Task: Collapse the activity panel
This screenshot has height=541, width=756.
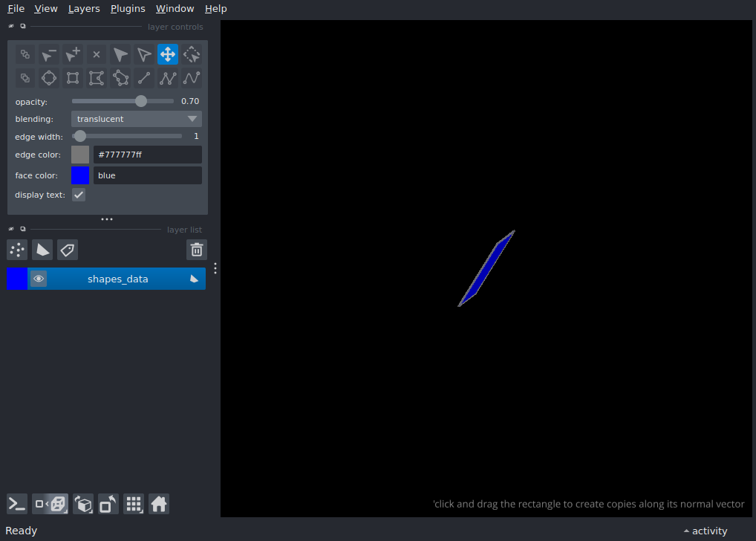Action: tap(704, 531)
